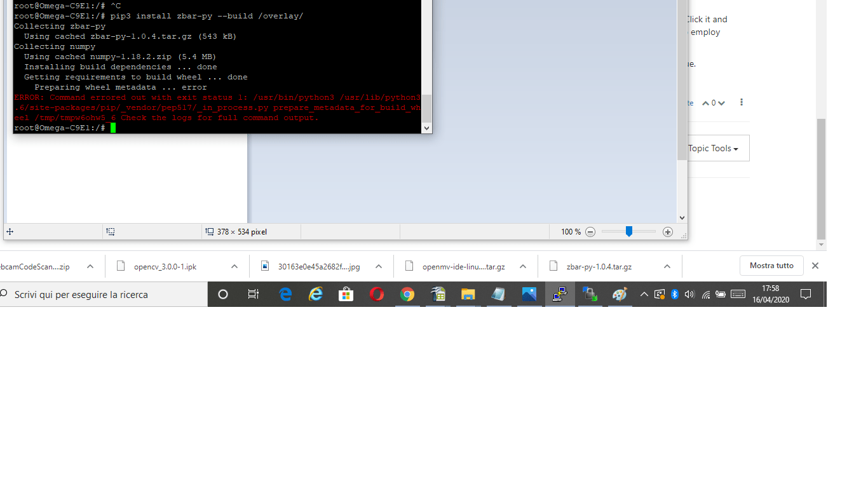Click the volume speaker icon in the tray
Image resolution: width=868 pixels, height=488 pixels.
tap(689, 294)
